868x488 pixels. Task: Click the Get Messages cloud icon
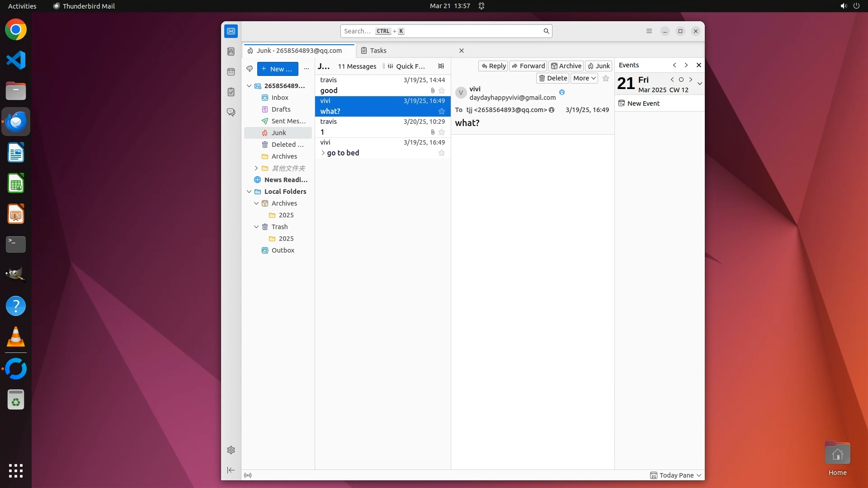250,69
